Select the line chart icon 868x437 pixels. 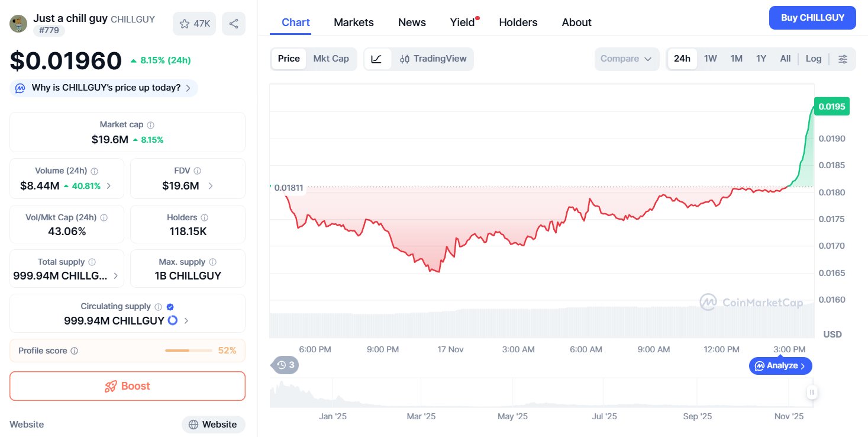[x=377, y=59]
